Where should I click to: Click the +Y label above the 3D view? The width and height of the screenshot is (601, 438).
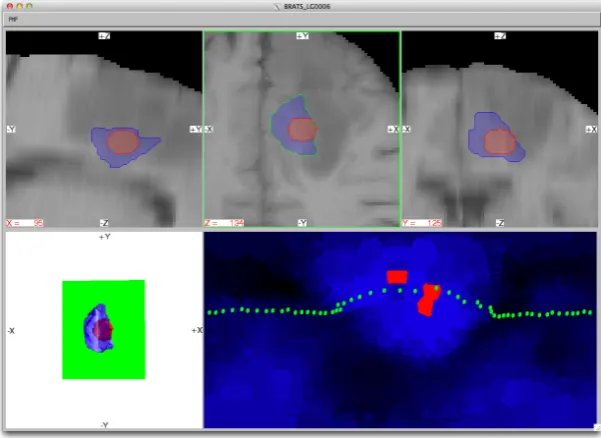[x=104, y=237]
